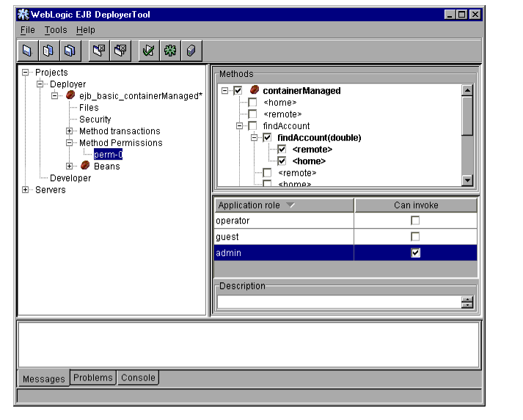523x420 pixels.
Task: Click the ejb_basic_containerManaged bean icon
Action: [x=70, y=95]
